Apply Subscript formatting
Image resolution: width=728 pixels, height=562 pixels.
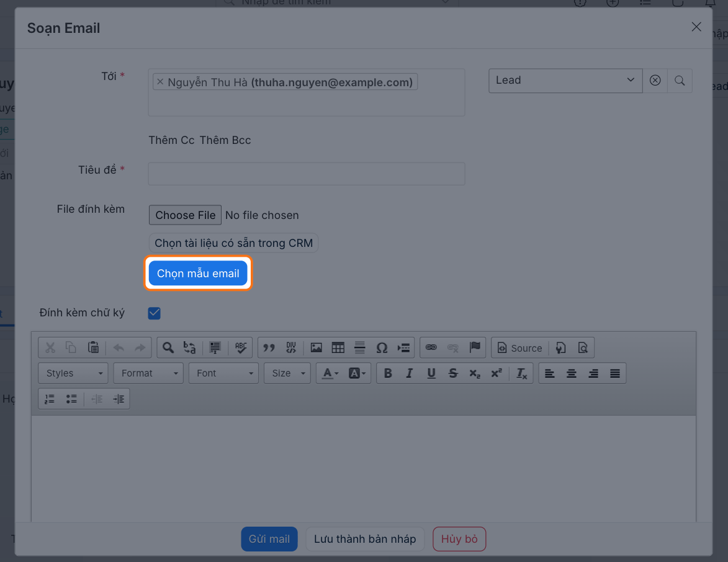475,373
